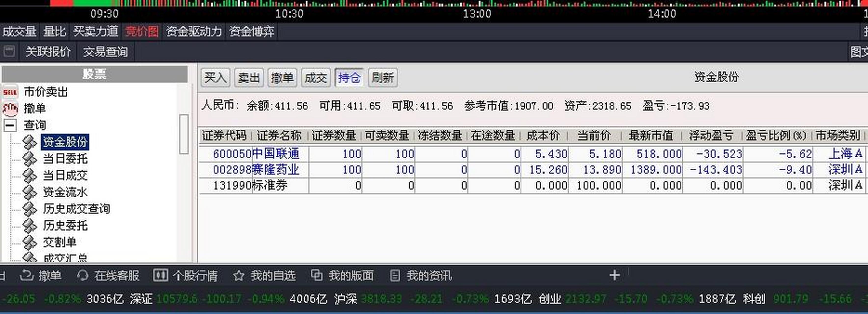Click the 最新市值 column header
The image size is (868, 314).
pyautogui.click(x=651, y=135)
